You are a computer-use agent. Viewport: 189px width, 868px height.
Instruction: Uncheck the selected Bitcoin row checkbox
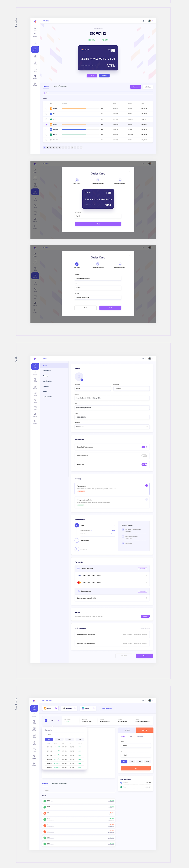pyautogui.click(x=46, y=124)
